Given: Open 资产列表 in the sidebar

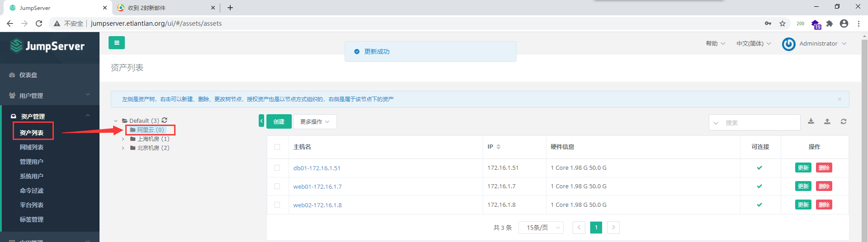Looking at the screenshot, I should (x=32, y=133).
